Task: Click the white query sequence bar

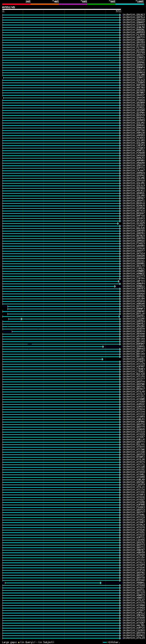Action: 62,10
